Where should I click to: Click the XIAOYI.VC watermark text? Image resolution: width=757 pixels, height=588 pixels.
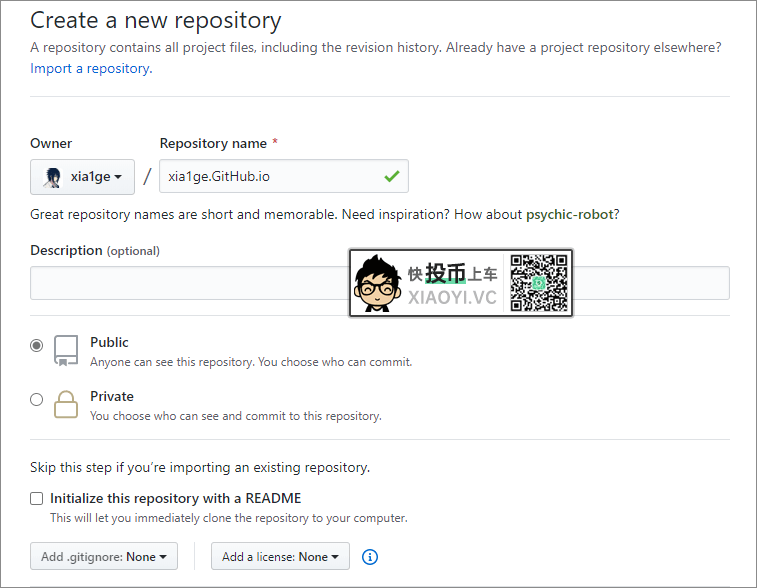click(452, 297)
